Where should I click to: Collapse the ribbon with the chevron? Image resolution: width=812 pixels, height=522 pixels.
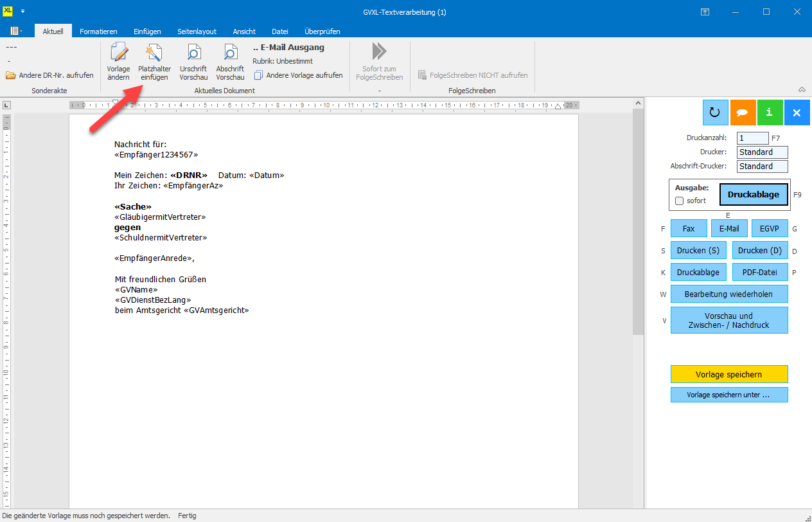(x=802, y=89)
